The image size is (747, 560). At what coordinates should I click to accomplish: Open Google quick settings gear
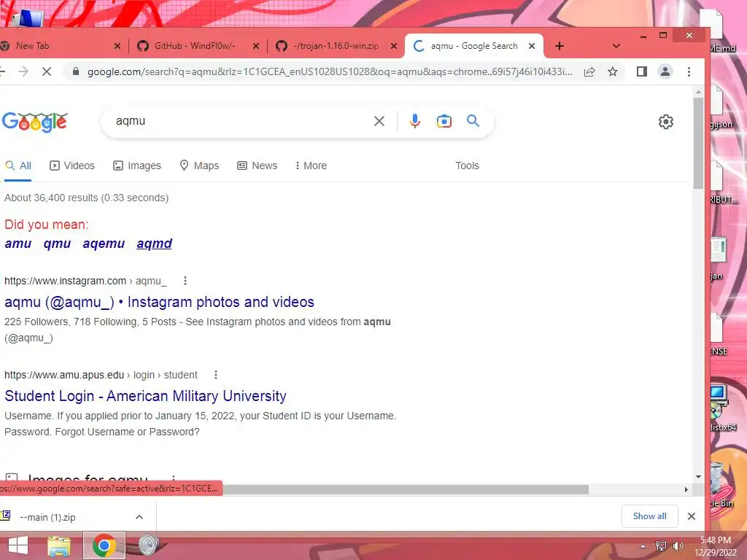click(665, 122)
